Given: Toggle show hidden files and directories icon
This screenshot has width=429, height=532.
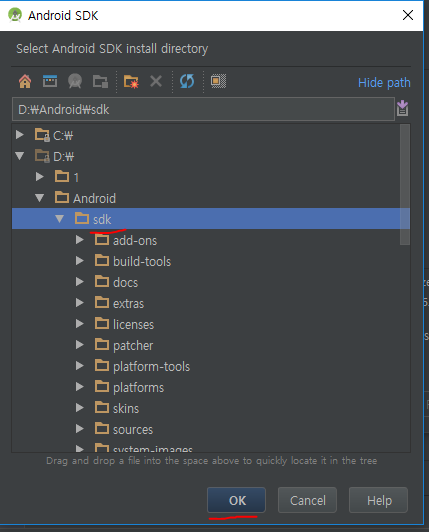Looking at the screenshot, I should pyautogui.click(x=219, y=81).
